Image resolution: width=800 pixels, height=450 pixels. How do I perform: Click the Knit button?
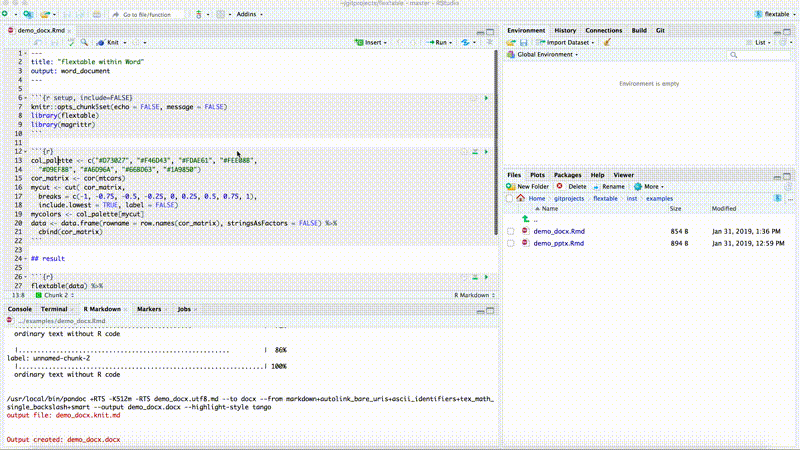click(108, 42)
